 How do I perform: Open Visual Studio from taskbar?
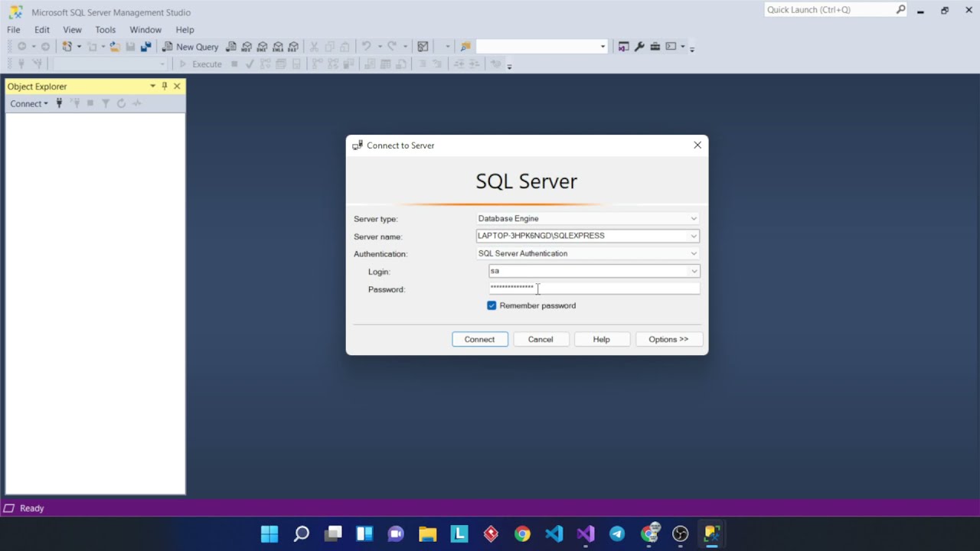(x=586, y=534)
